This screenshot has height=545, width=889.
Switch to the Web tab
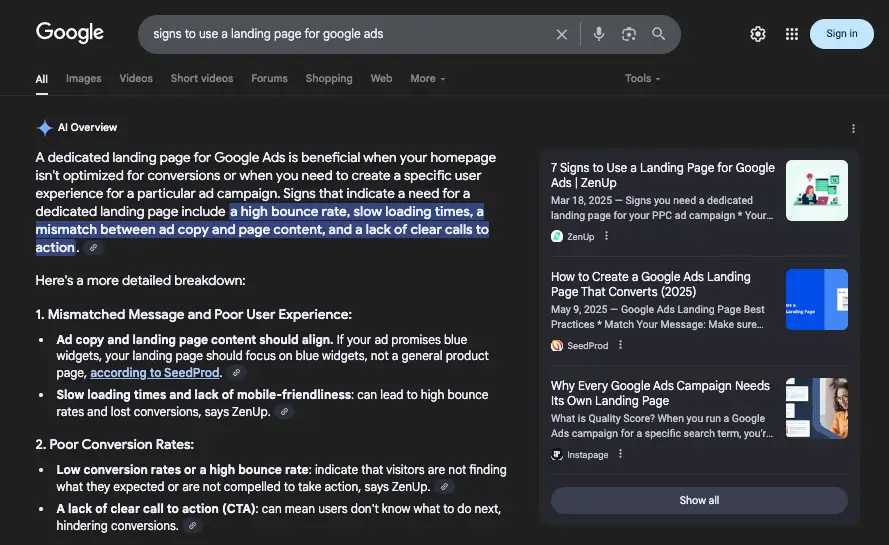381,78
